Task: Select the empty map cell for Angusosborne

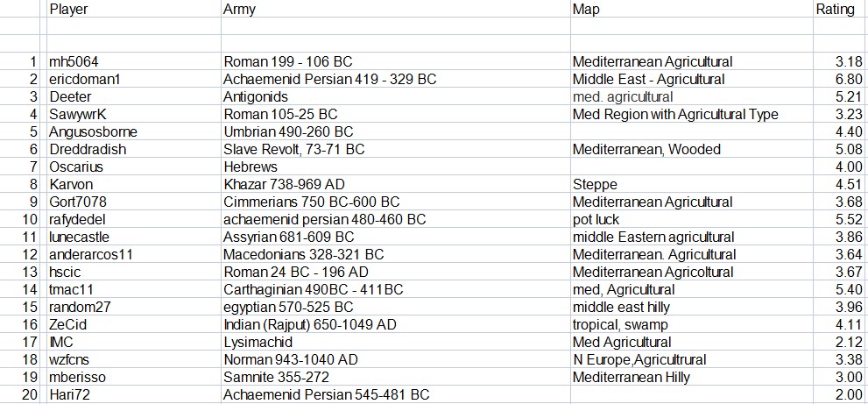Action: coord(692,132)
